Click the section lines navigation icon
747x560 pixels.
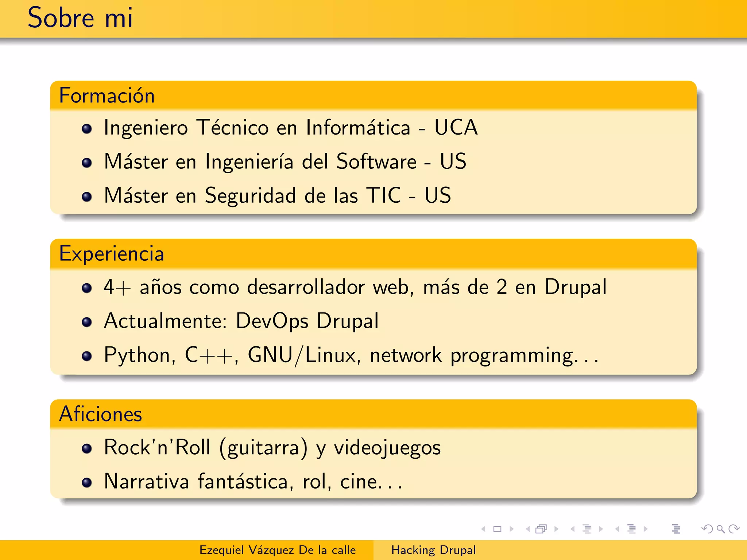pyautogui.click(x=631, y=529)
